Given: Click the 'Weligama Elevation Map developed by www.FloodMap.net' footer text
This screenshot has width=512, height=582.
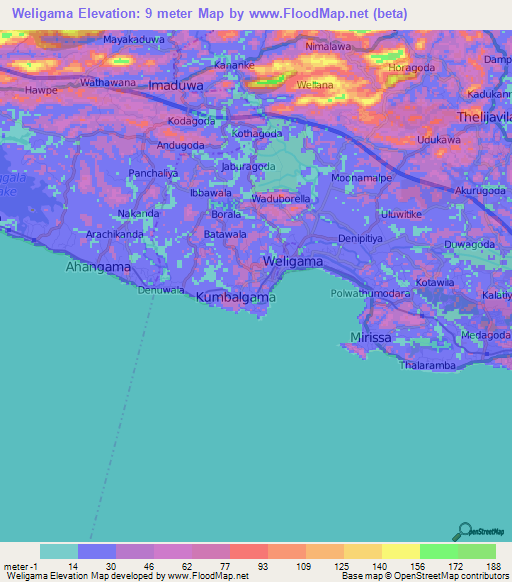Looking at the screenshot, I should (x=128, y=576).
